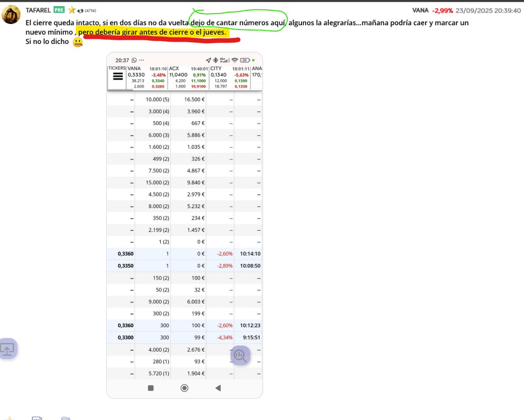Click the gold star rating icon

point(72,10)
